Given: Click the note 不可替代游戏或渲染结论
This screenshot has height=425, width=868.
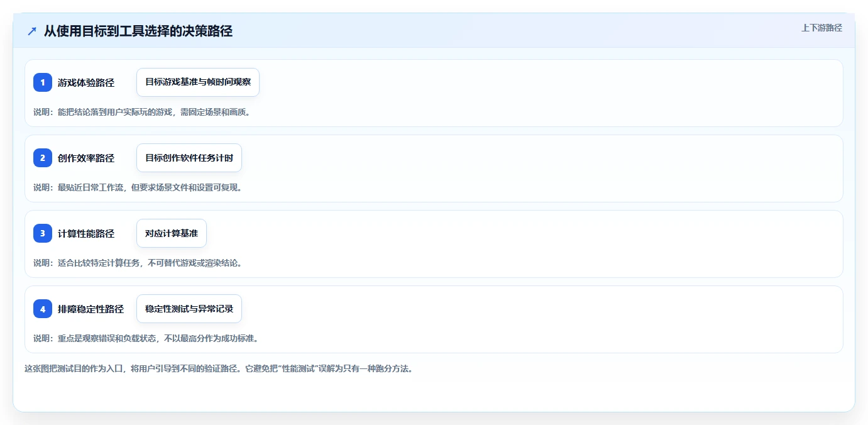Looking at the screenshot, I should pyautogui.click(x=138, y=263).
